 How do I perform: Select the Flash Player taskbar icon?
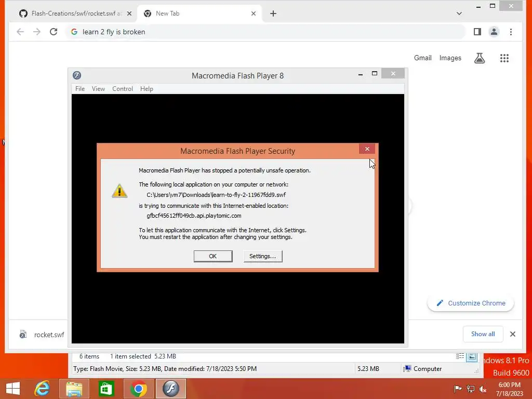pos(170,389)
